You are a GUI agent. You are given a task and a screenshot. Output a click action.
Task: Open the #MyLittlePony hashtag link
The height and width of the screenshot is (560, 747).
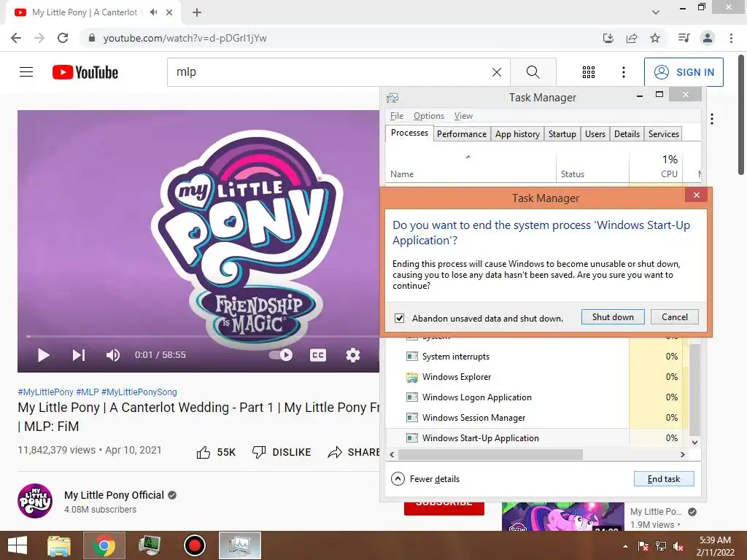[45, 392]
